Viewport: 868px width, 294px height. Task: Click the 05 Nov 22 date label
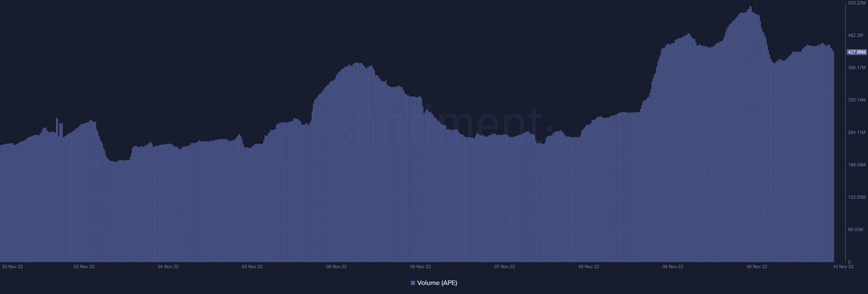[252, 267]
